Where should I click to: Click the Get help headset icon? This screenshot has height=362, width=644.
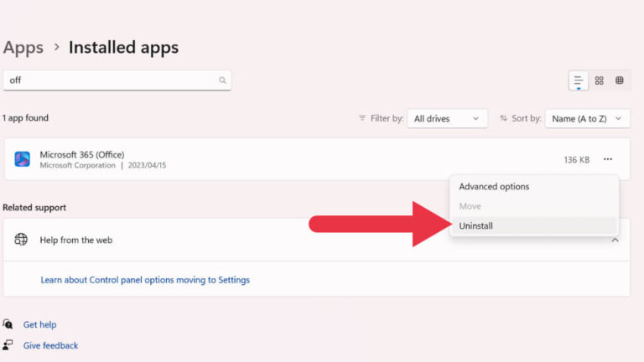point(8,324)
